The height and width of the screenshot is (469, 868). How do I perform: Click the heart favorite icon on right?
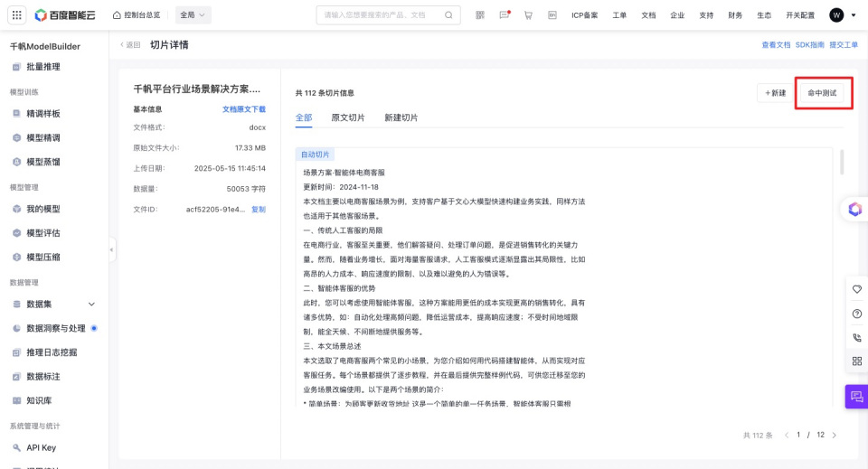pyautogui.click(x=857, y=289)
